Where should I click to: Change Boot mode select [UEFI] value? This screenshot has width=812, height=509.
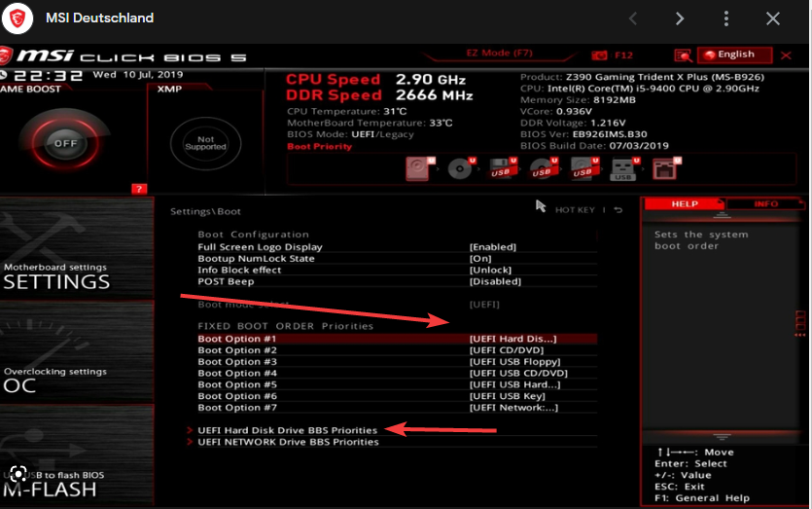(x=484, y=305)
